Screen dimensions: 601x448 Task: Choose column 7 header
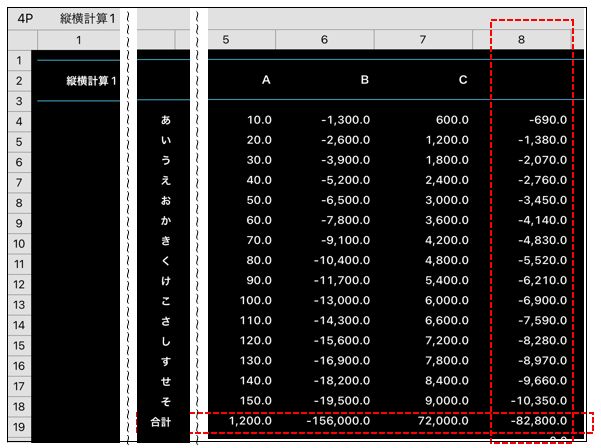click(x=423, y=39)
